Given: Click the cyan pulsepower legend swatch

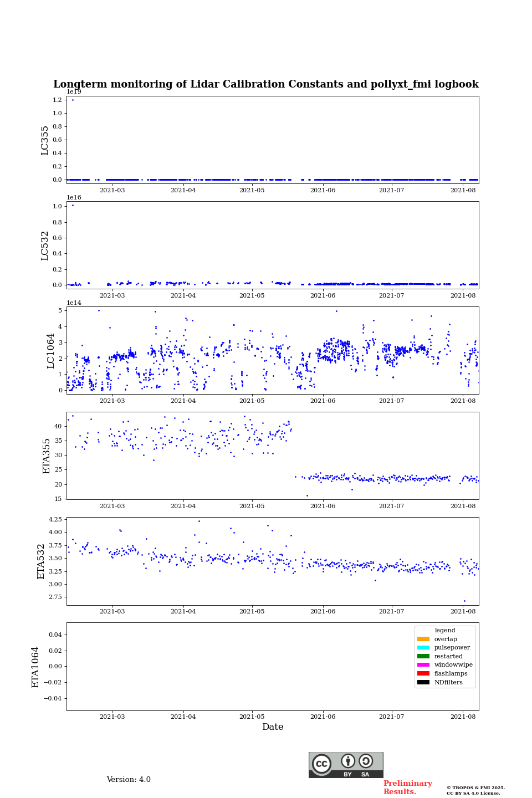Looking at the screenshot, I should tap(423, 648).
